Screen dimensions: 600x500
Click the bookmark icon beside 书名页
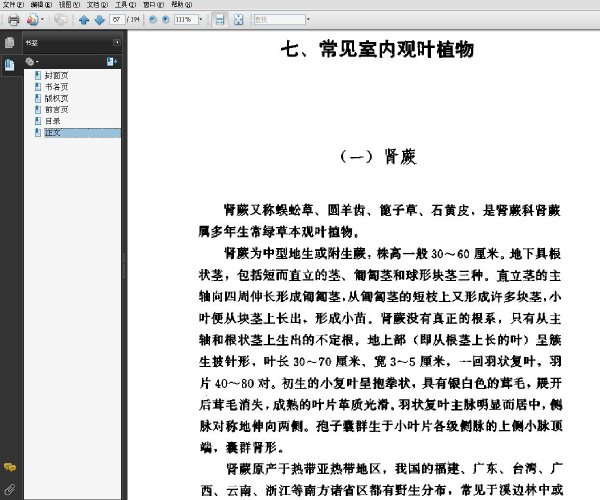coord(38,87)
